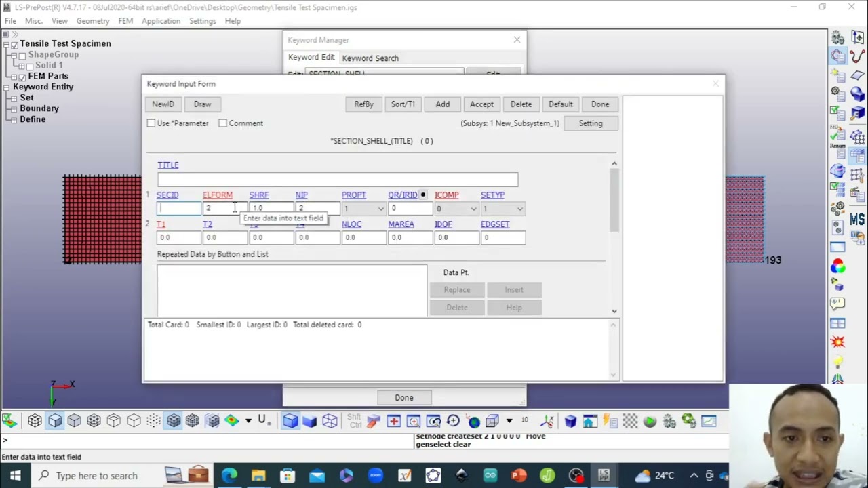The width and height of the screenshot is (868, 488).
Task: Collapse the Keyword Entity node
Action: pos(6,87)
